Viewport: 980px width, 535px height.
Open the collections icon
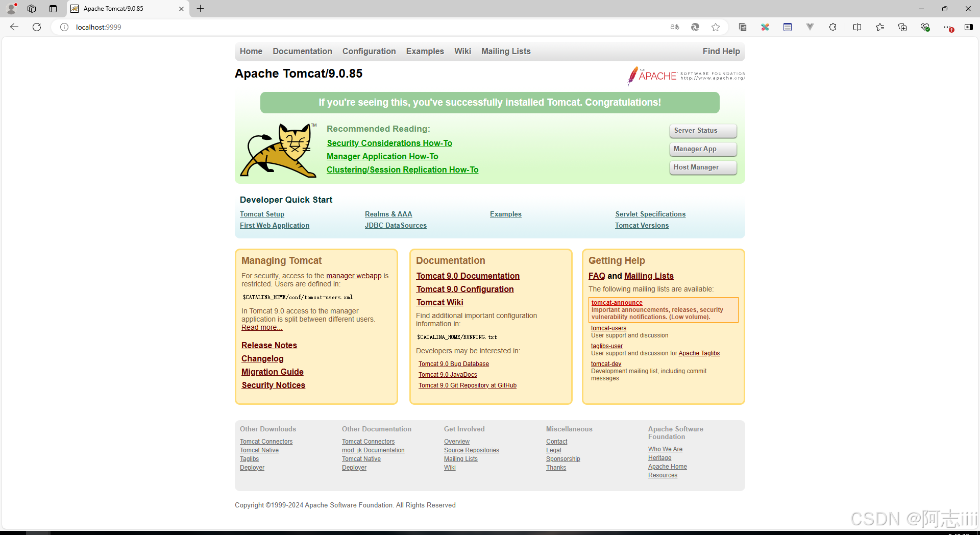pos(902,27)
